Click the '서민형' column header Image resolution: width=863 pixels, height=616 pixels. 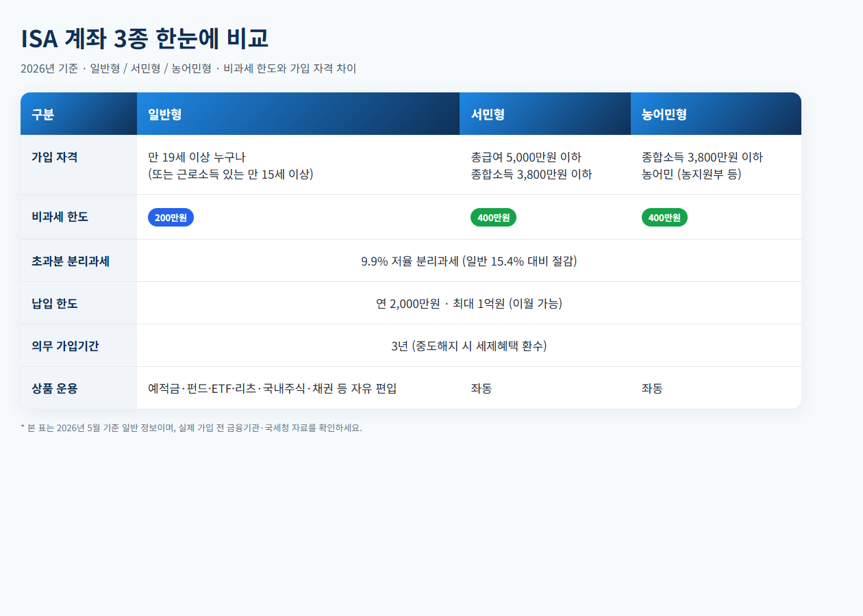pos(545,114)
